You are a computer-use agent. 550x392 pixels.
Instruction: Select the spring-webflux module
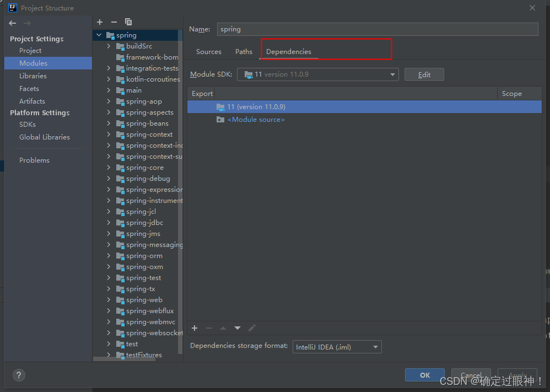(x=150, y=311)
